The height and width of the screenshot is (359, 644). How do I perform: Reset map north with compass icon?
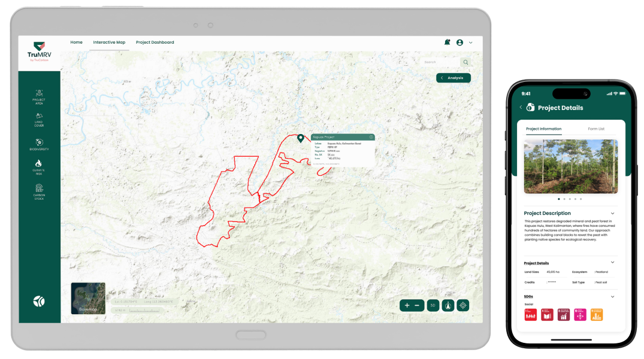448,305
